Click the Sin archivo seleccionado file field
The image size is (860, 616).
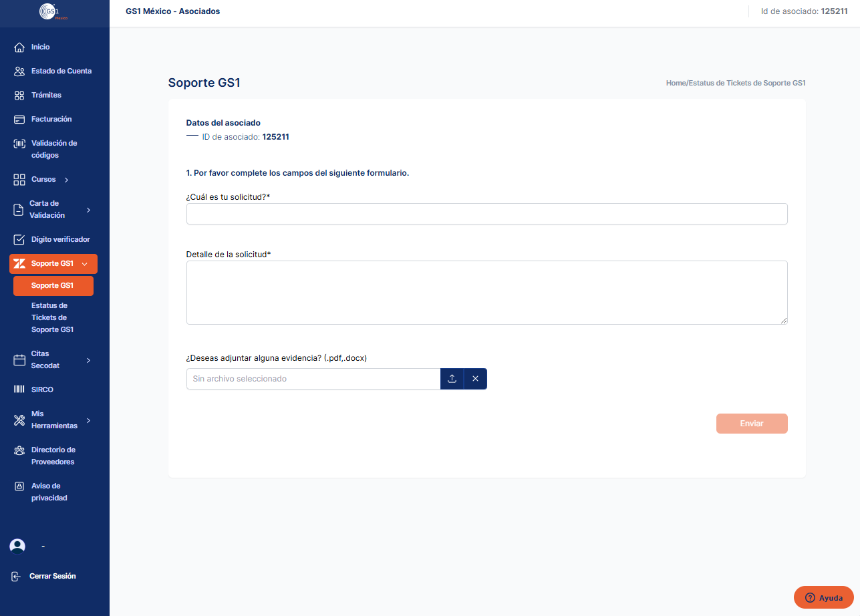[313, 379]
